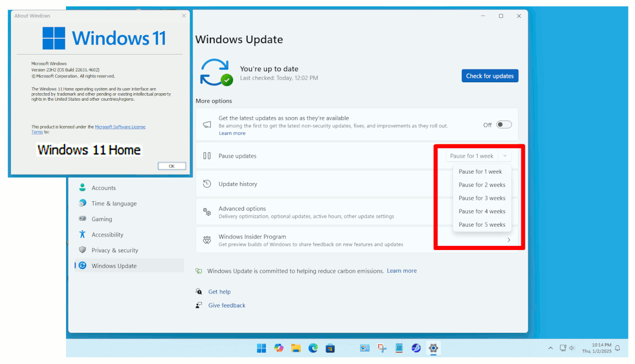Image resolution: width=635 pixels, height=364 pixels.
Task: Click the Get help icon
Action: pyautogui.click(x=199, y=292)
